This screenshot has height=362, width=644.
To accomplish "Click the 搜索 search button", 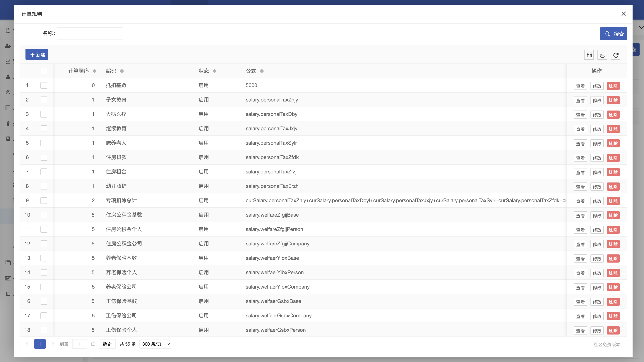I will [x=614, y=34].
